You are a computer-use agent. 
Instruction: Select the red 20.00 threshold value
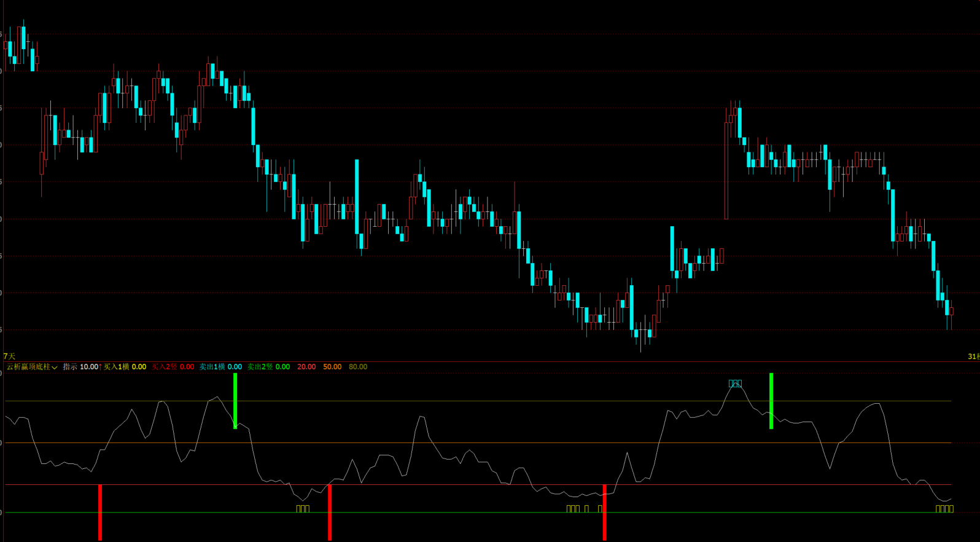click(x=306, y=367)
